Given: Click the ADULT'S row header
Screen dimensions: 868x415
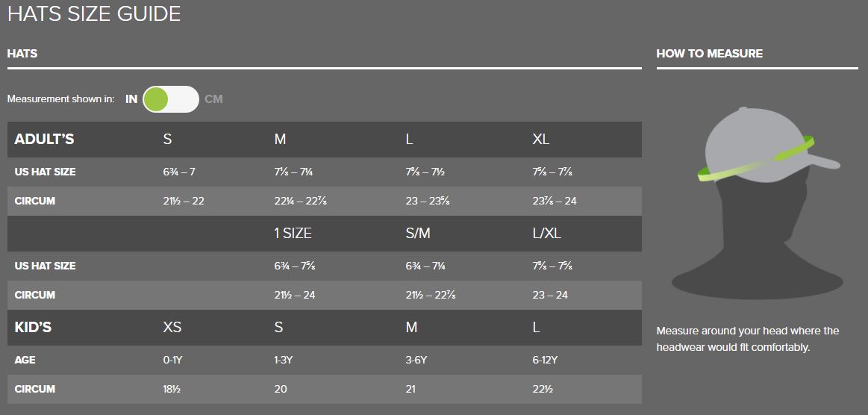Looking at the screenshot, I should tap(44, 140).
